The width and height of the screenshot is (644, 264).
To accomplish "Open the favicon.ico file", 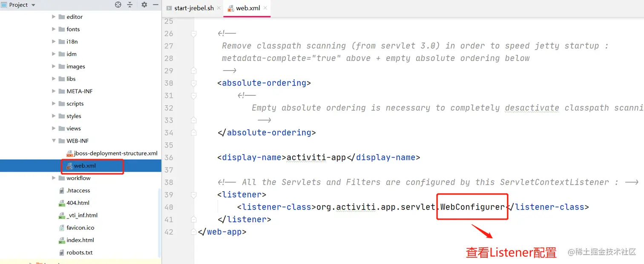I will pyautogui.click(x=80, y=227).
